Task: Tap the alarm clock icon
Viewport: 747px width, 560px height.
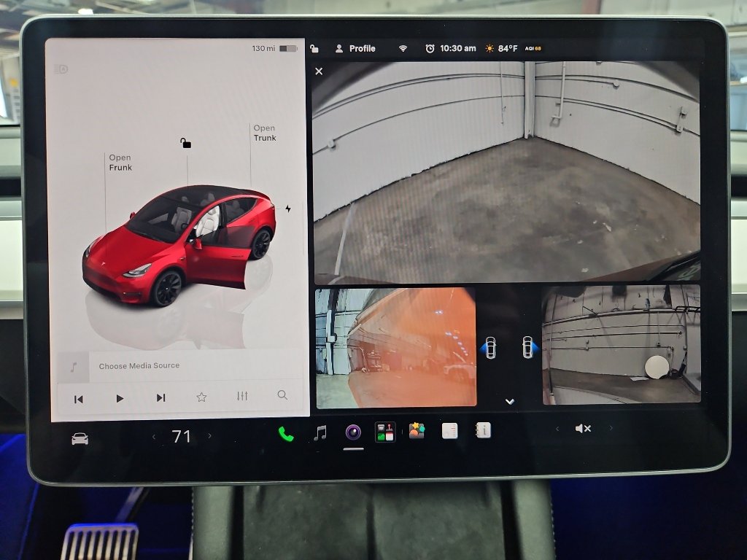Action: [x=430, y=48]
